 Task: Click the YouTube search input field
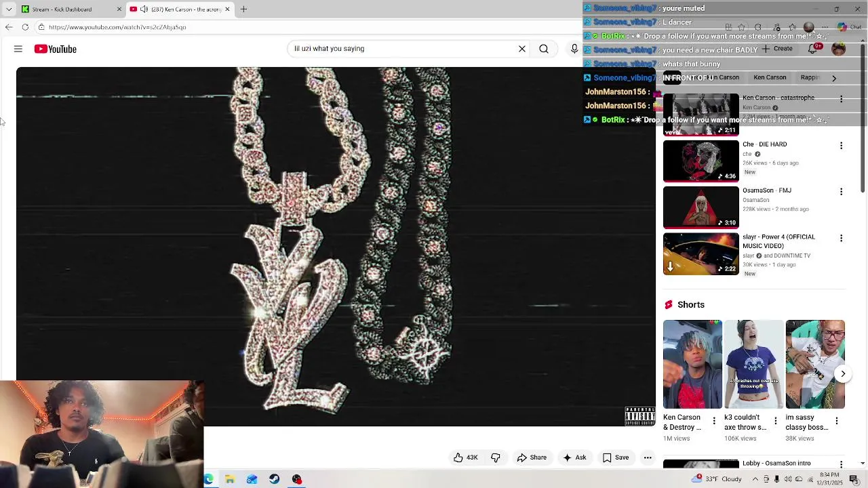click(401, 49)
